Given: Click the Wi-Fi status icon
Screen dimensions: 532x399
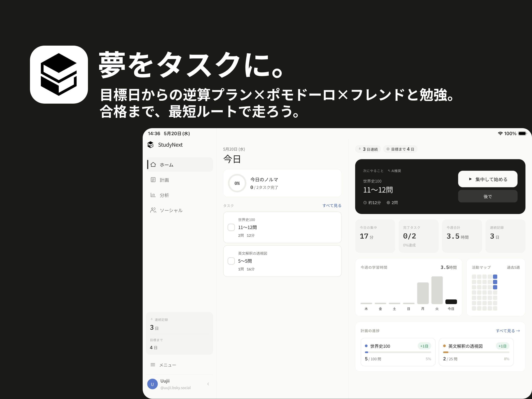Looking at the screenshot, I should [x=500, y=133].
